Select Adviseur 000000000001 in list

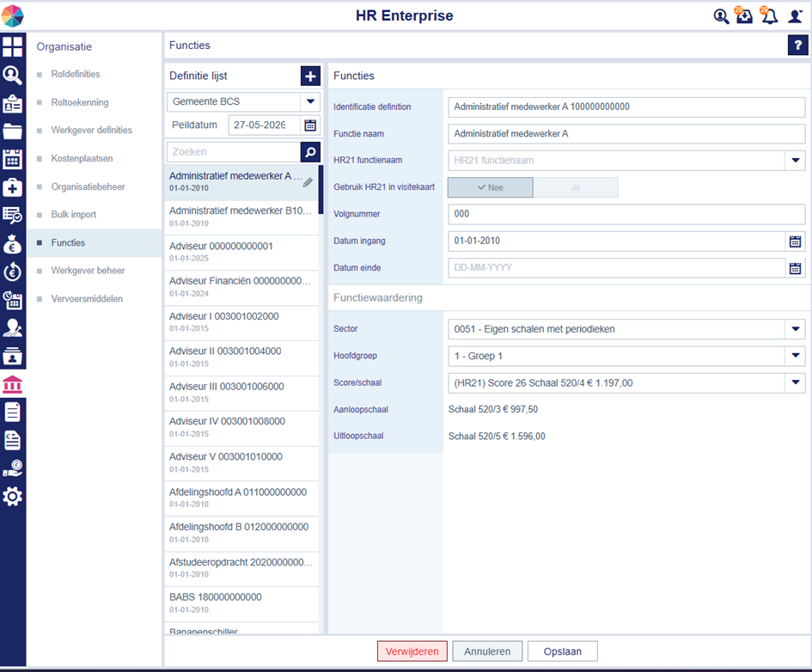[241, 252]
